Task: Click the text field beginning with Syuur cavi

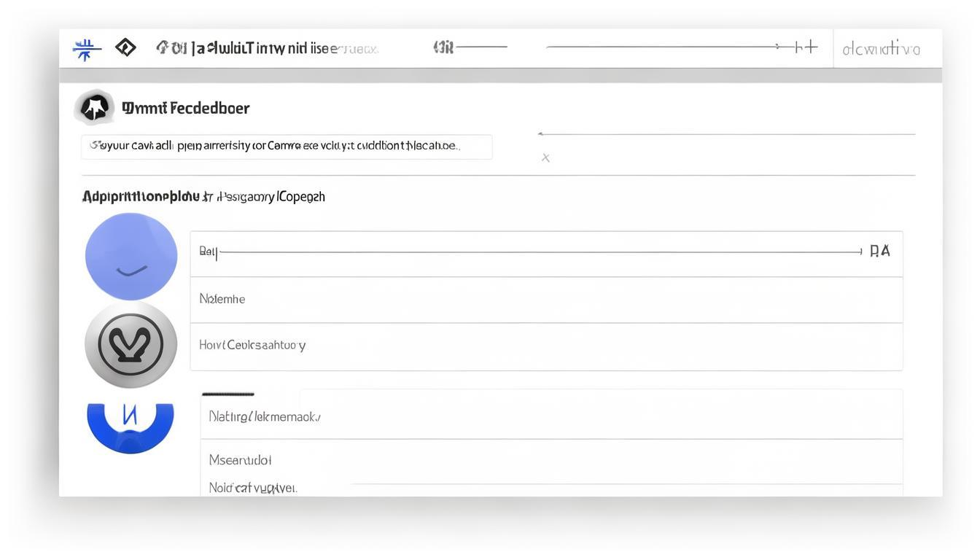Action: click(x=287, y=147)
